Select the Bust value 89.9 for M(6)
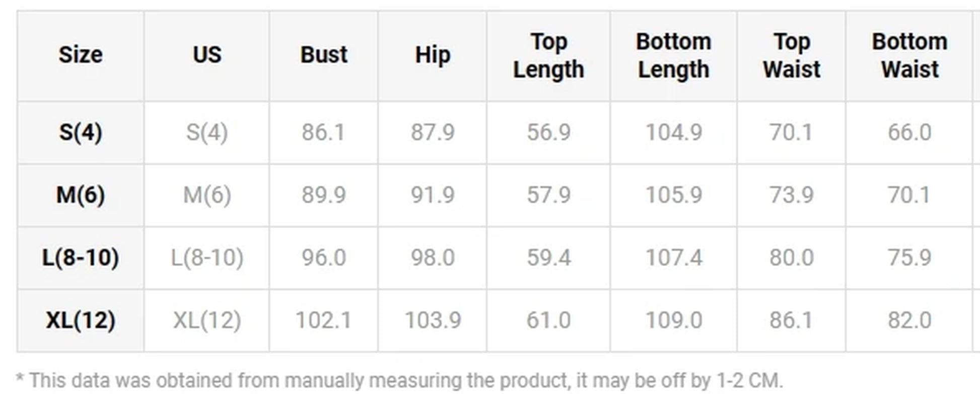The width and height of the screenshot is (980, 394). point(324,195)
